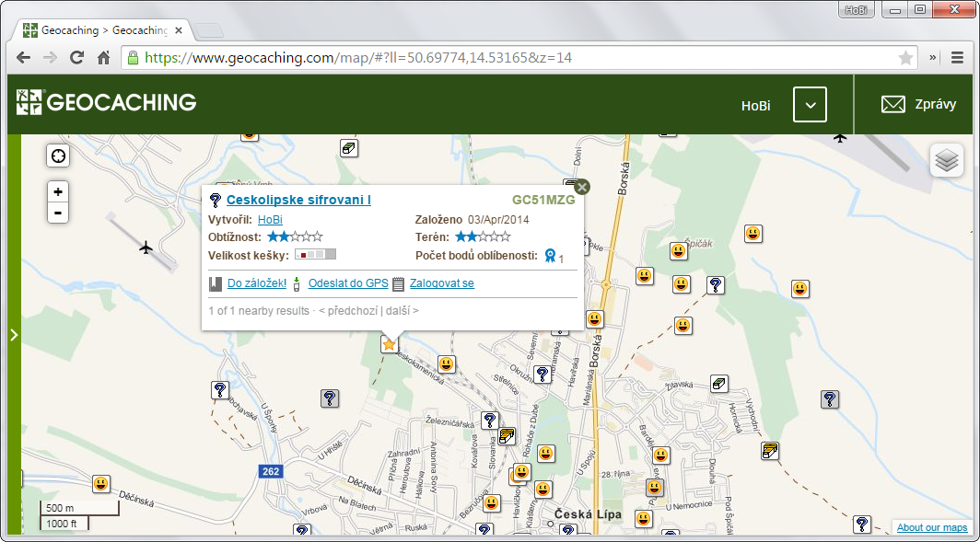Click Zalogovat se log link
Viewport: 980px width, 542px height.
click(x=441, y=283)
